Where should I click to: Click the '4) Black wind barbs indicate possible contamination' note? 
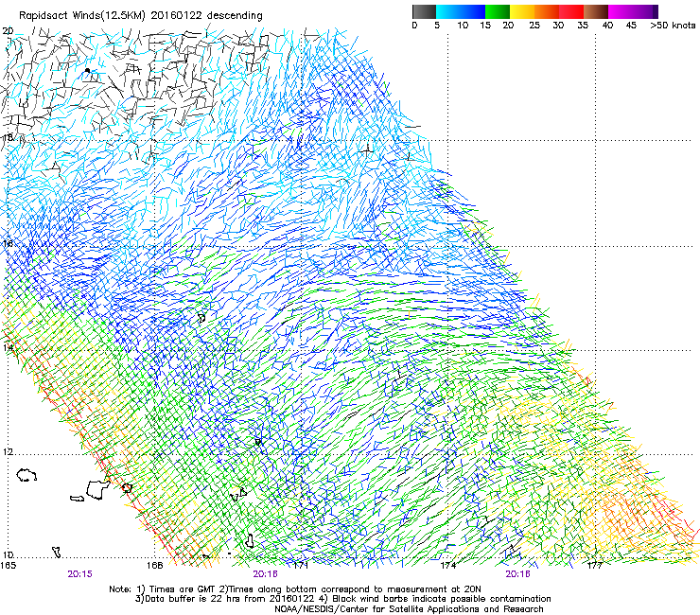(435, 599)
